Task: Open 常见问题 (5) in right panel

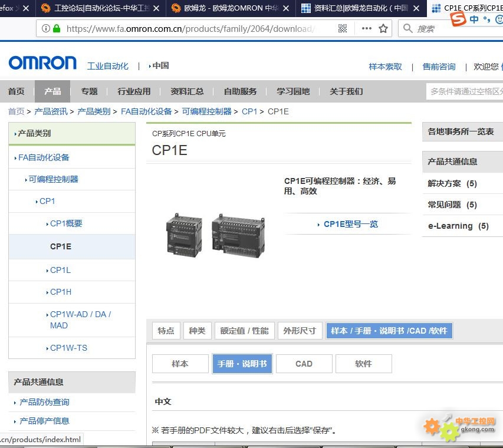Action: click(x=452, y=205)
